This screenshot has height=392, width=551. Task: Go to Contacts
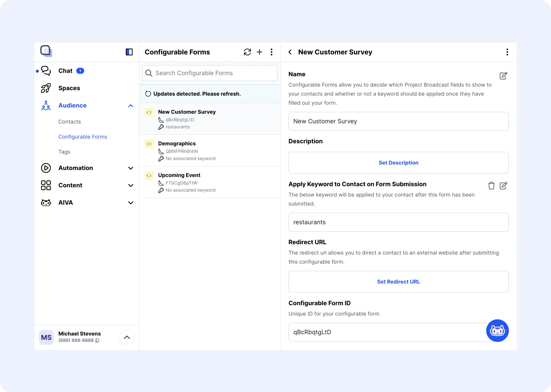pyautogui.click(x=69, y=122)
